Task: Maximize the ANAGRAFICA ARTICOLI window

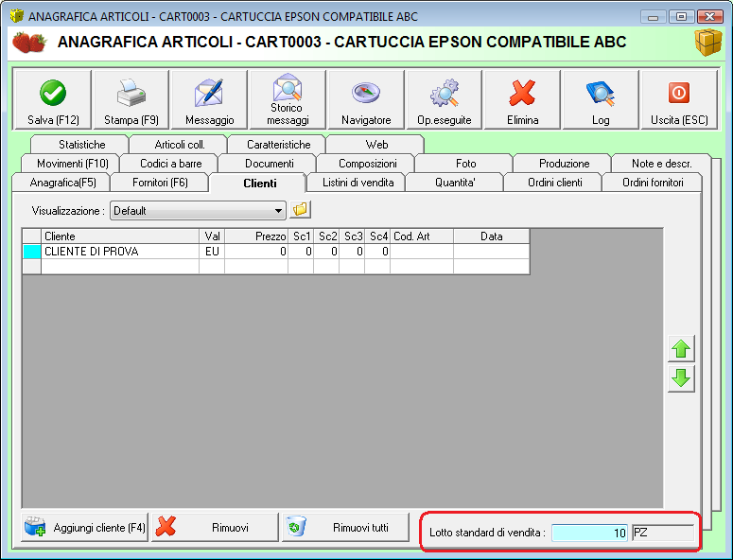Action: [x=681, y=17]
